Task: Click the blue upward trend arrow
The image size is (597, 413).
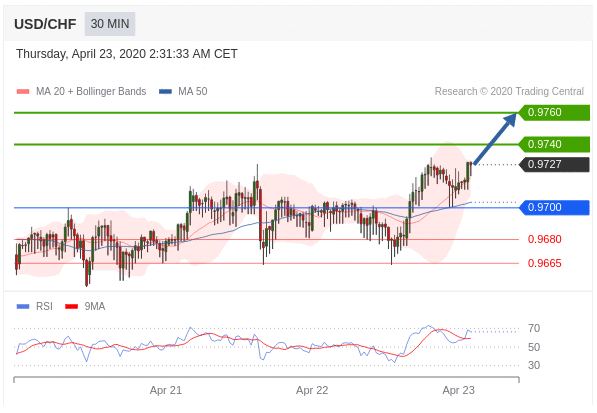Action: (x=495, y=138)
